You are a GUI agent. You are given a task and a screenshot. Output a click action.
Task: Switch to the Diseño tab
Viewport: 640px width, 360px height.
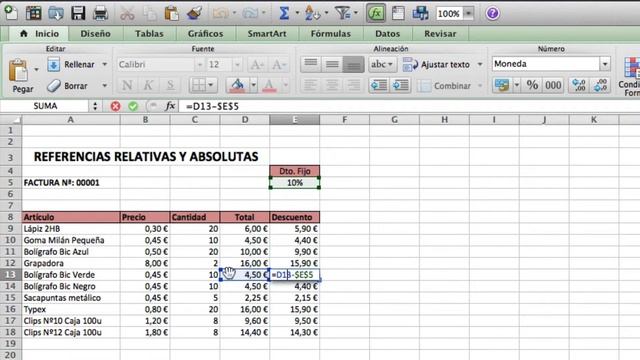pos(95,33)
